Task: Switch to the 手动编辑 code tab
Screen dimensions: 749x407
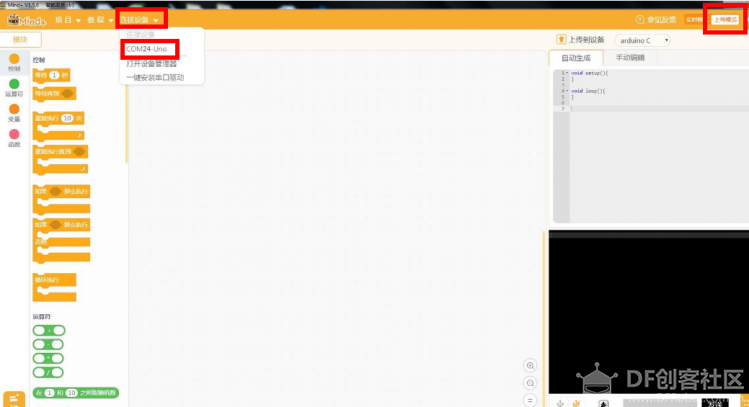Action: (630, 58)
